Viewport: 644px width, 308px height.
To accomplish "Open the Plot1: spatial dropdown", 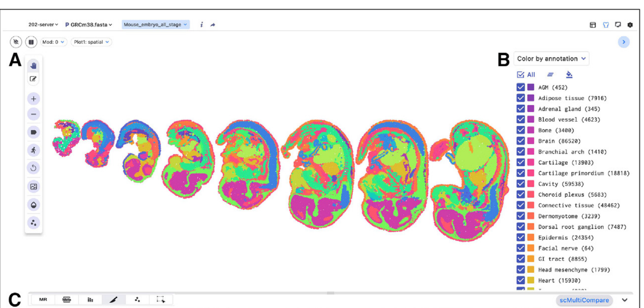I will coord(91,42).
